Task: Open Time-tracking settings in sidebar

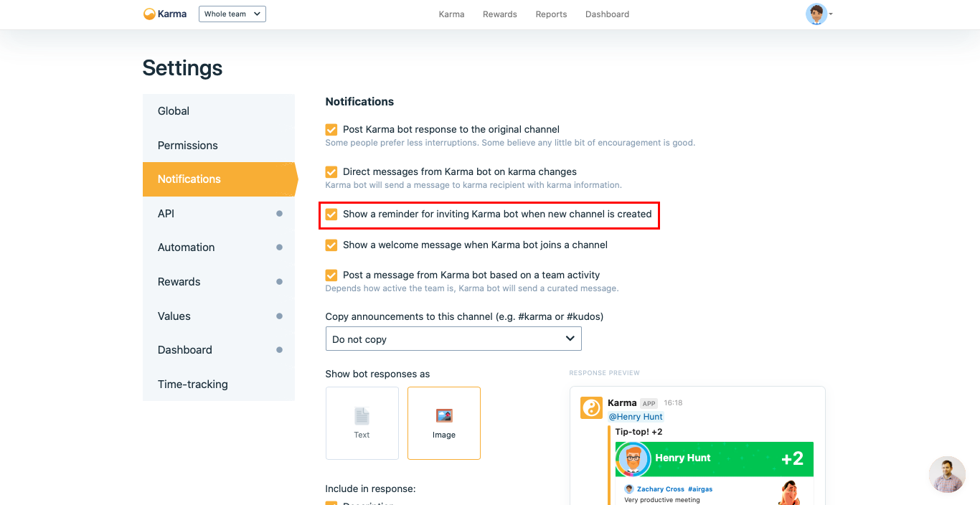Action: [x=219, y=384]
